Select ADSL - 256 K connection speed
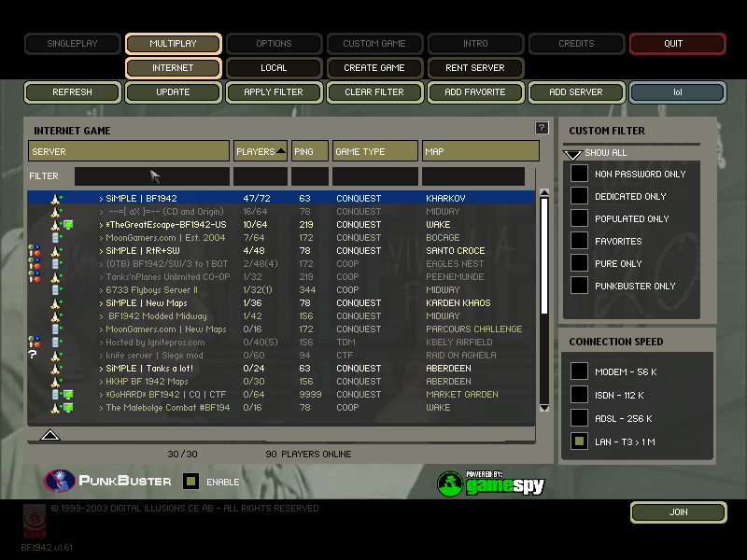The width and height of the screenshot is (747, 560). click(x=579, y=417)
